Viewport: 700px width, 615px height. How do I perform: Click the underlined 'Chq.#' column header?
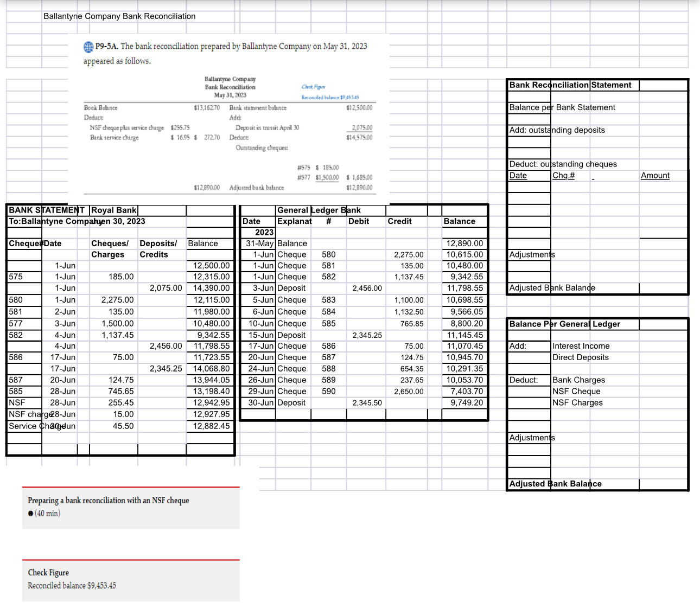point(563,175)
